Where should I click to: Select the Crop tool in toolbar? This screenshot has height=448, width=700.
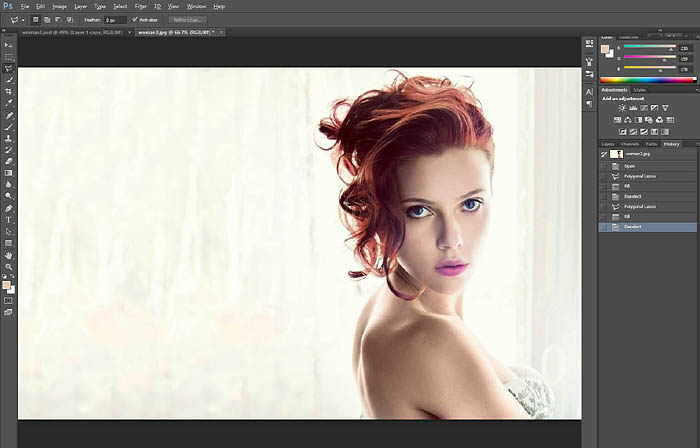click(9, 91)
